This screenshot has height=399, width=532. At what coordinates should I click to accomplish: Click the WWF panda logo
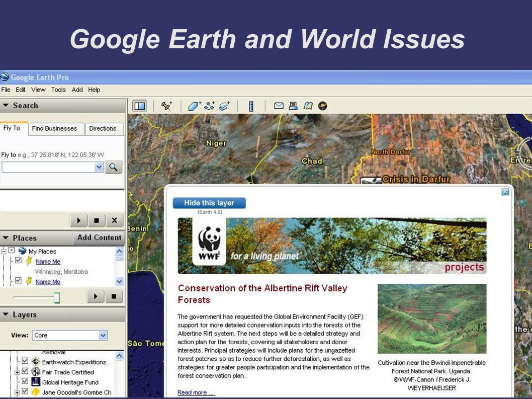pos(209,243)
